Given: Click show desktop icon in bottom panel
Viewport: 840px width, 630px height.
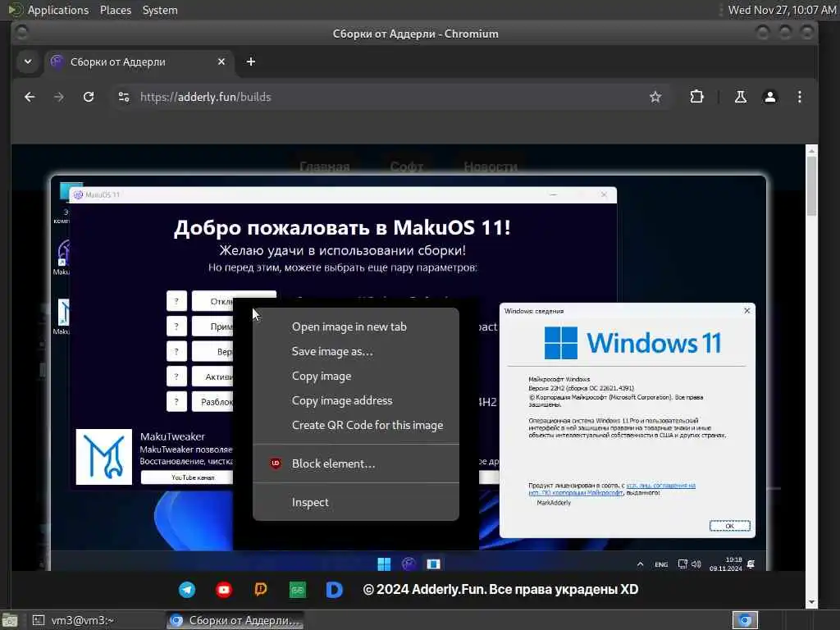Looking at the screenshot, I should pyautogui.click(x=10, y=621).
